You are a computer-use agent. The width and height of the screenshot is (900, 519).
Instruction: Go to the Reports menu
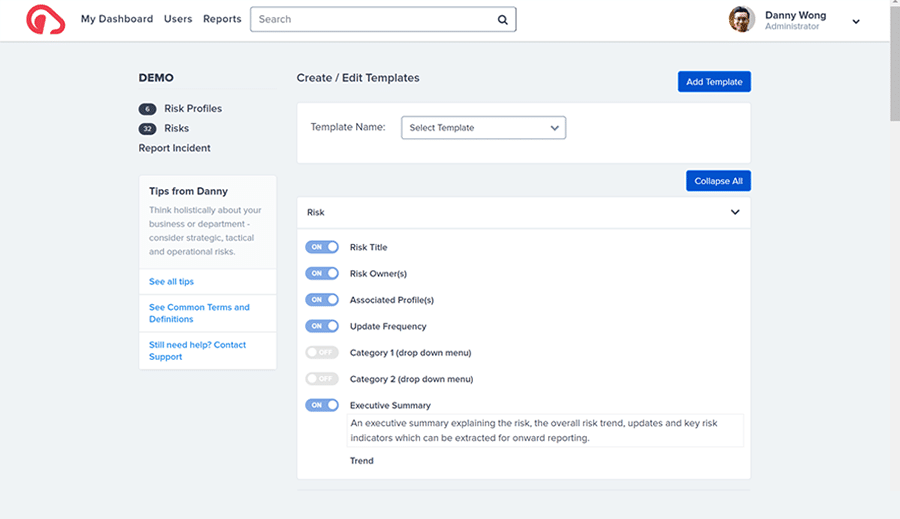pos(222,19)
